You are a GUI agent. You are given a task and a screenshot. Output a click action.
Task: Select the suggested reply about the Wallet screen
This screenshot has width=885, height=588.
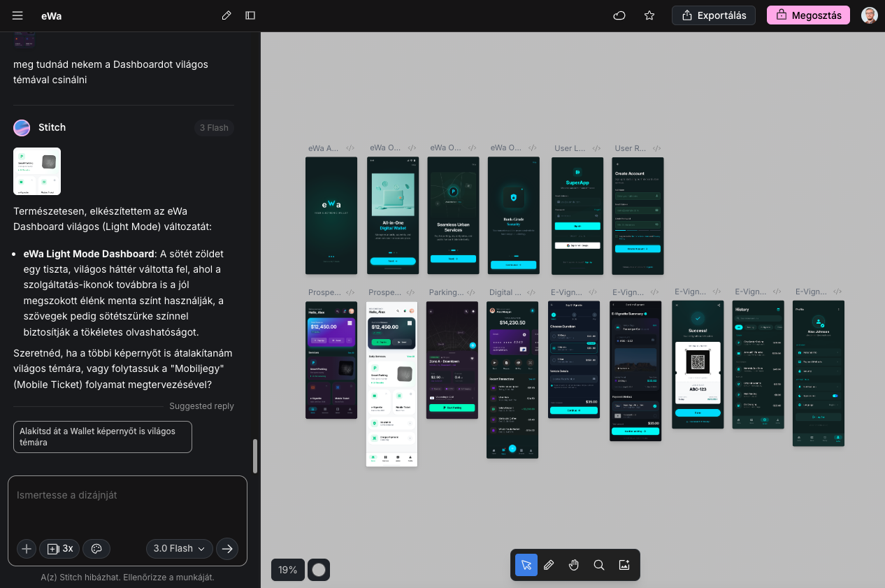tap(102, 436)
